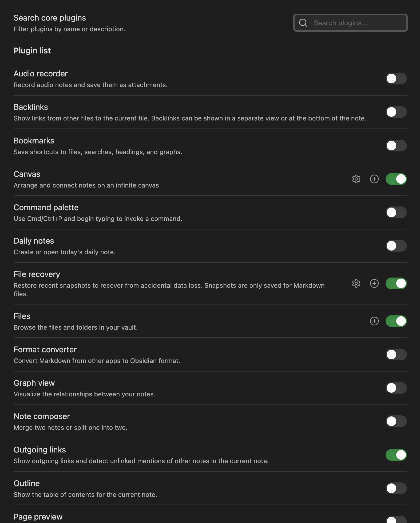Click the plus icon next to Canvas
Viewport: 420px width, 523px height.
[x=374, y=179]
